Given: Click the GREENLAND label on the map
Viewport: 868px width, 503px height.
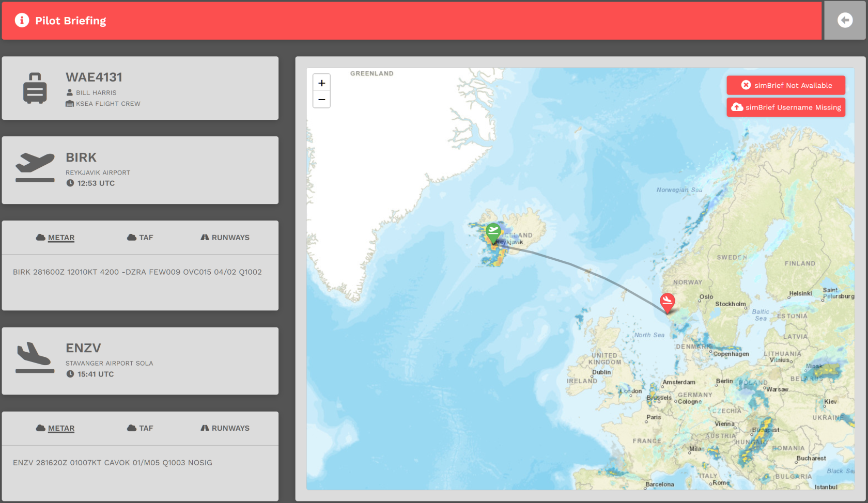Looking at the screenshot, I should point(372,73).
